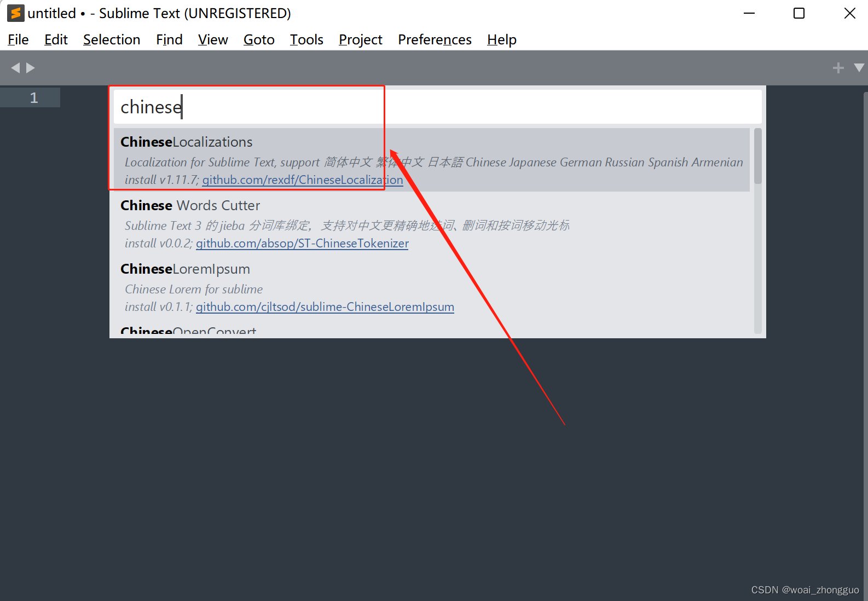
Task: Click line number 1 in the gutter
Action: coord(34,98)
